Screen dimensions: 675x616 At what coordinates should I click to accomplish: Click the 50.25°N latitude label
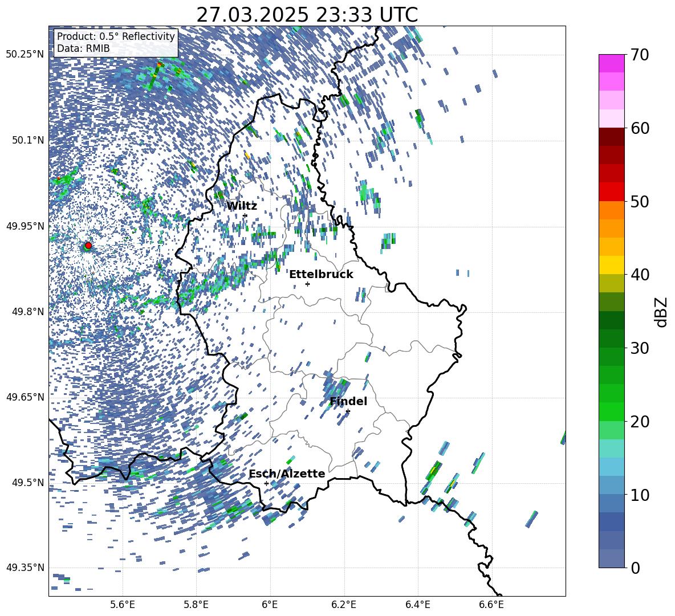pos(25,55)
